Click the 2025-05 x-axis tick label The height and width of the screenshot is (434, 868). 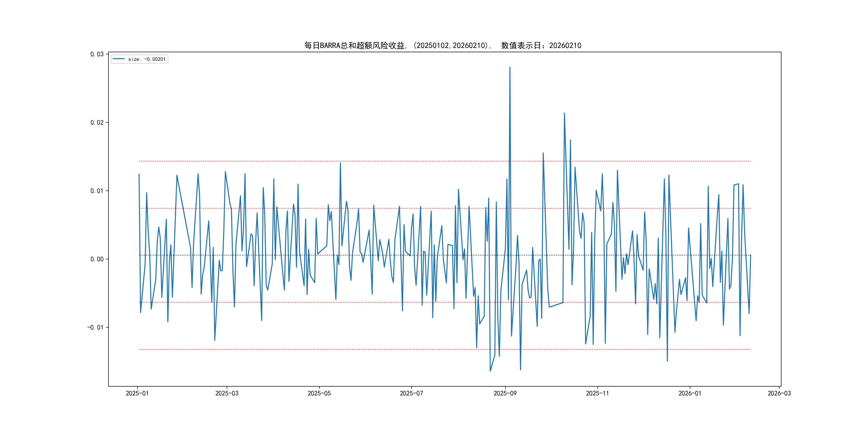click(x=319, y=393)
